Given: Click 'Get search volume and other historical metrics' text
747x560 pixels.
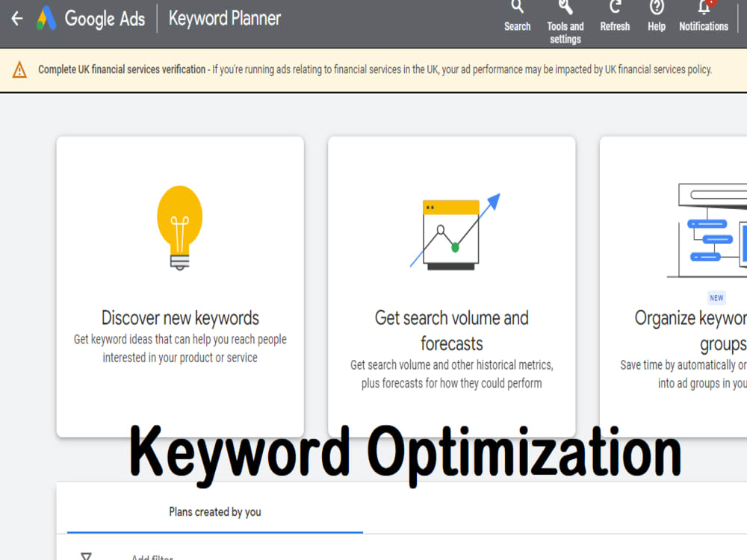Looking at the screenshot, I should point(452,374).
